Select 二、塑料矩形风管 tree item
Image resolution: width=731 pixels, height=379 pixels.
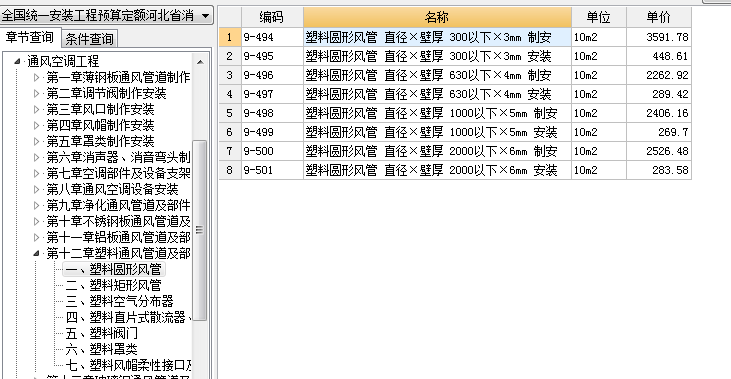tap(113, 285)
